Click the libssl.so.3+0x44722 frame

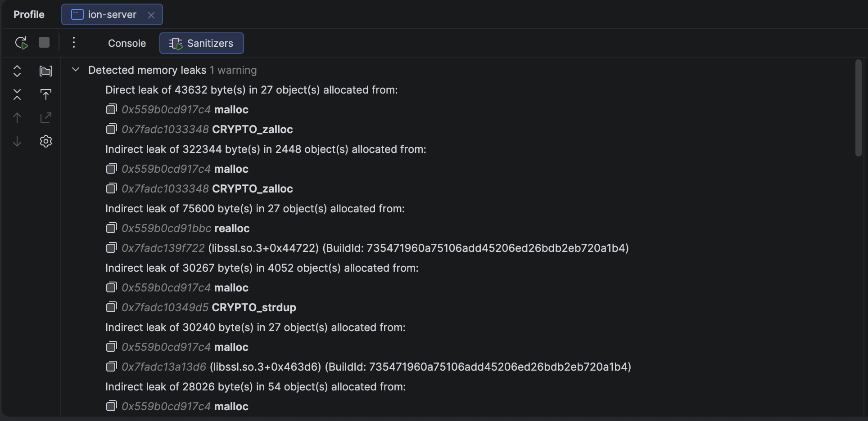[x=375, y=248]
